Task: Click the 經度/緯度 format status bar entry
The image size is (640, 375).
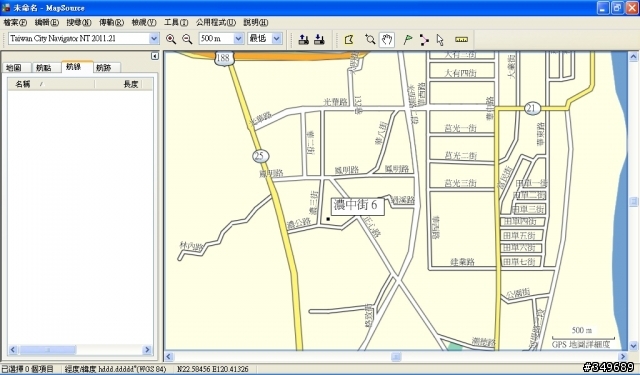Action: tap(116, 369)
